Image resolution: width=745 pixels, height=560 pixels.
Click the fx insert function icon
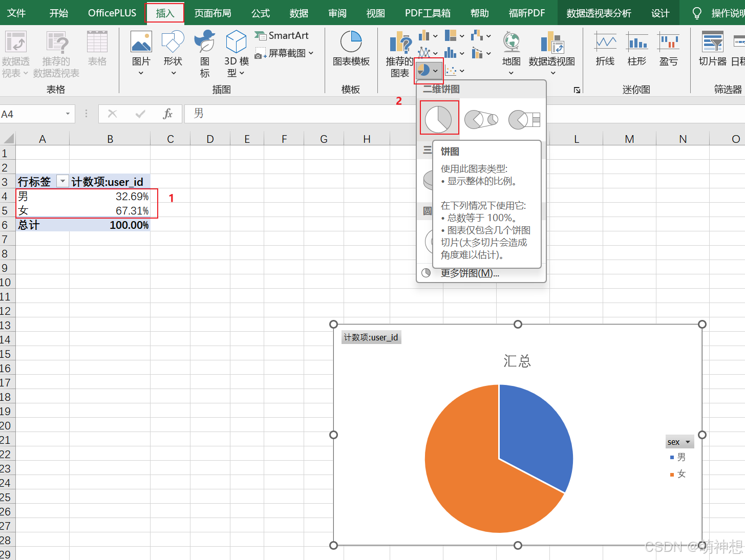[167, 114]
